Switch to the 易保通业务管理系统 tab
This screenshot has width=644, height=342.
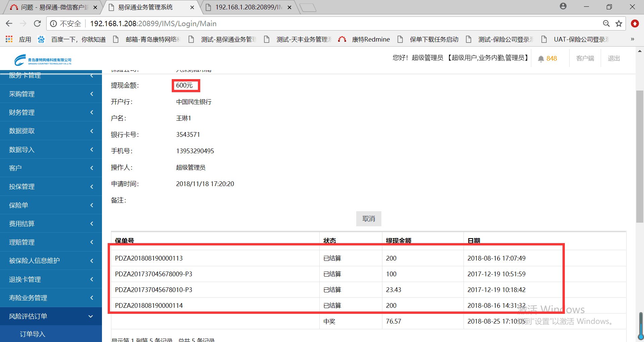point(151,7)
